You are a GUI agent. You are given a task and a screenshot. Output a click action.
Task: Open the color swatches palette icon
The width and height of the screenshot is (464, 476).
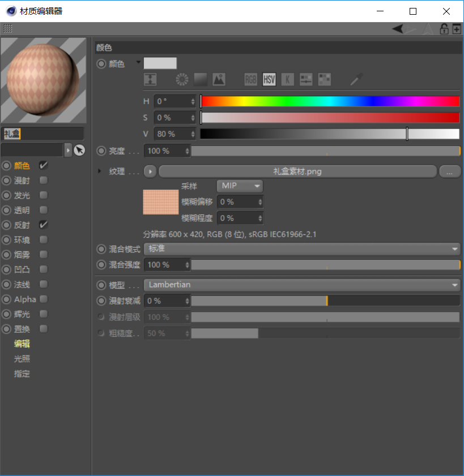click(x=324, y=79)
